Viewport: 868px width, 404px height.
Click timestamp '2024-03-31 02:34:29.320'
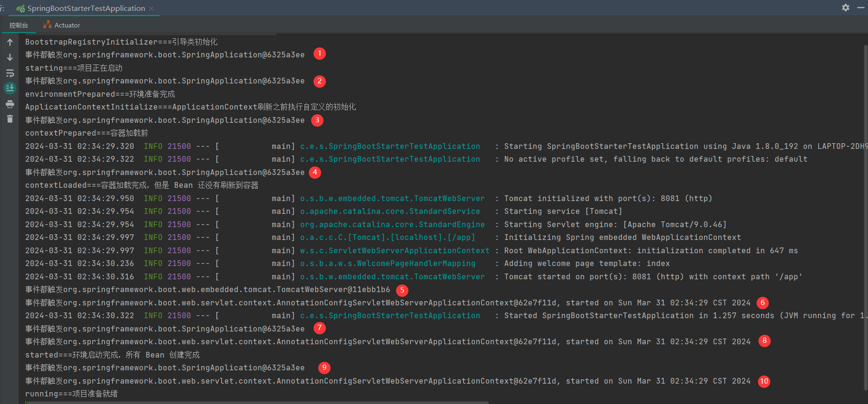(x=80, y=146)
